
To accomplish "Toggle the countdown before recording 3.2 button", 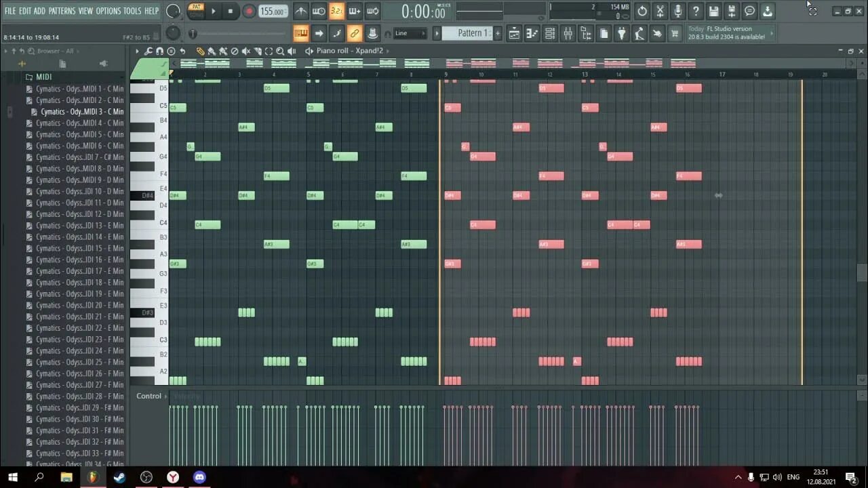I will pos(336,11).
